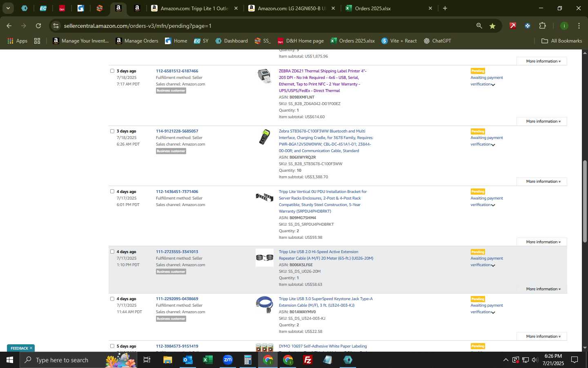
Task: Open File Explorer from the taskbar
Action: [167, 360]
